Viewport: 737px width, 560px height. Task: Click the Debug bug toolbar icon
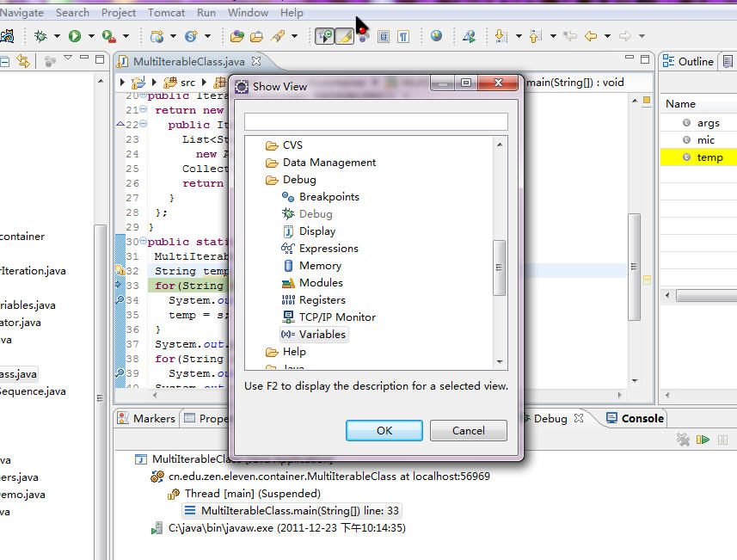point(40,36)
